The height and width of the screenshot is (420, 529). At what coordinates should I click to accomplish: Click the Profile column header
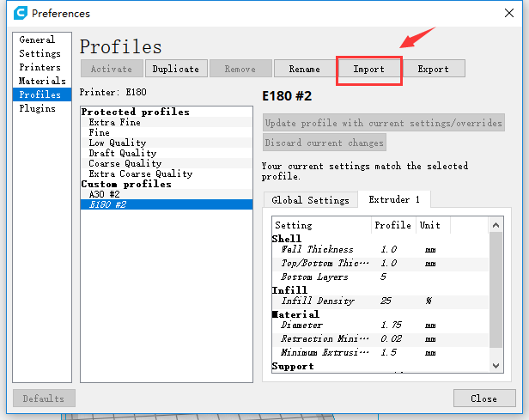[393, 225]
